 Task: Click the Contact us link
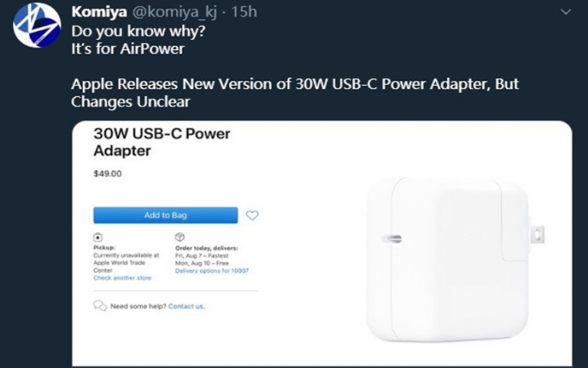click(187, 307)
